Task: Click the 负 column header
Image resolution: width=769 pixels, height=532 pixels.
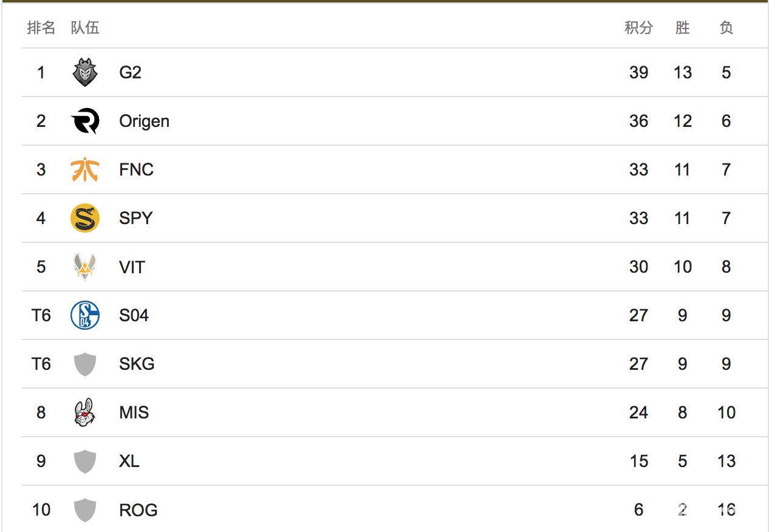Action: (x=726, y=27)
